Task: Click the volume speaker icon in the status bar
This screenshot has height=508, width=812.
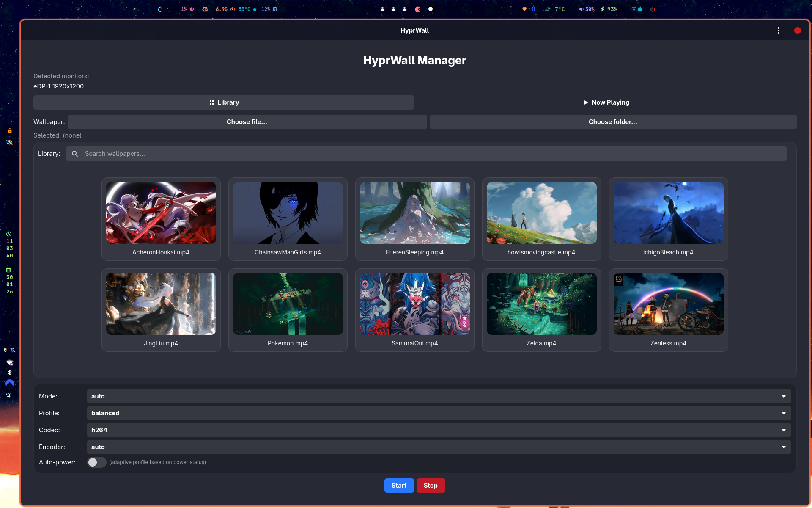Action: (580, 9)
